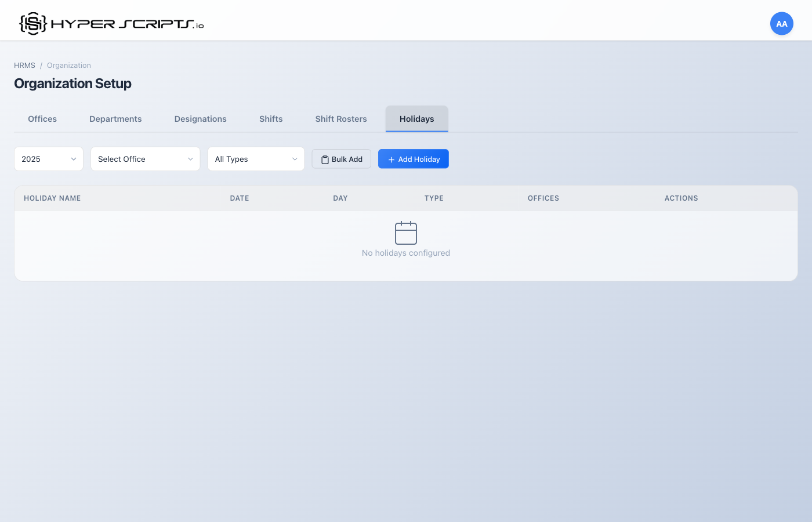Click the empty-state calendar icon
The width and height of the screenshot is (812, 522).
[x=406, y=233]
